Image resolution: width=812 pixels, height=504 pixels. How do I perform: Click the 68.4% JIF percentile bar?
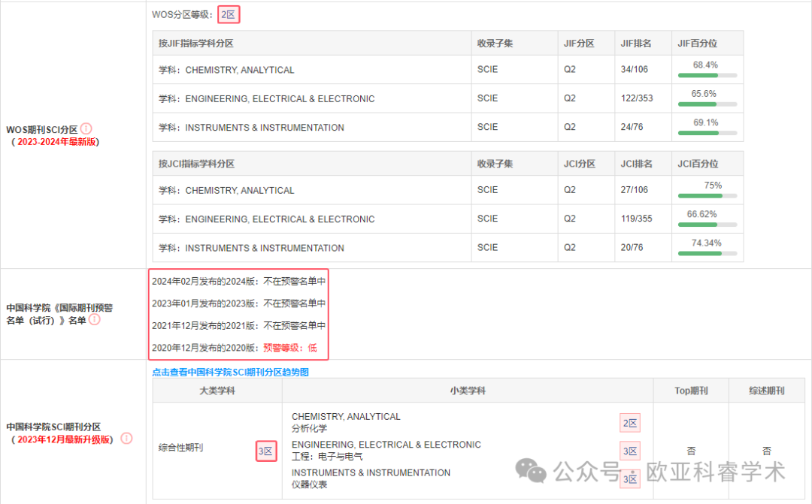[x=707, y=76]
